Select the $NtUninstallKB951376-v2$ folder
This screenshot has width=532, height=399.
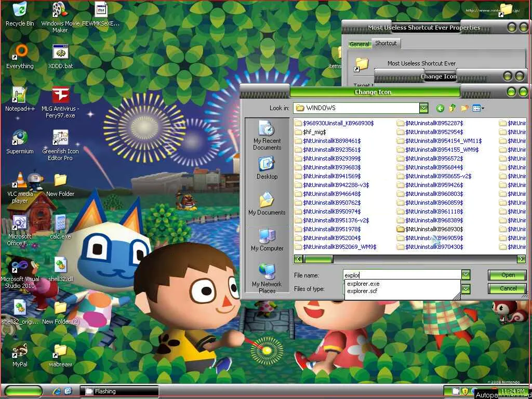[x=332, y=220]
